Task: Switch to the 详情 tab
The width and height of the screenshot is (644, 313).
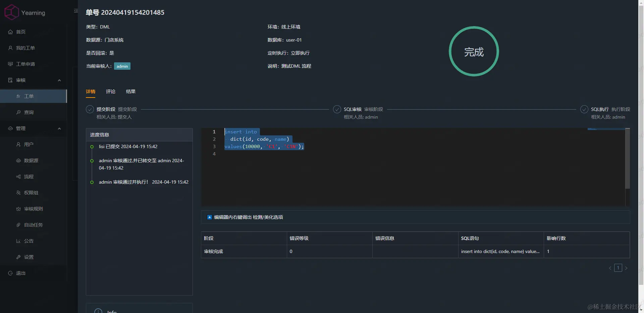Action: [x=91, y=91]
